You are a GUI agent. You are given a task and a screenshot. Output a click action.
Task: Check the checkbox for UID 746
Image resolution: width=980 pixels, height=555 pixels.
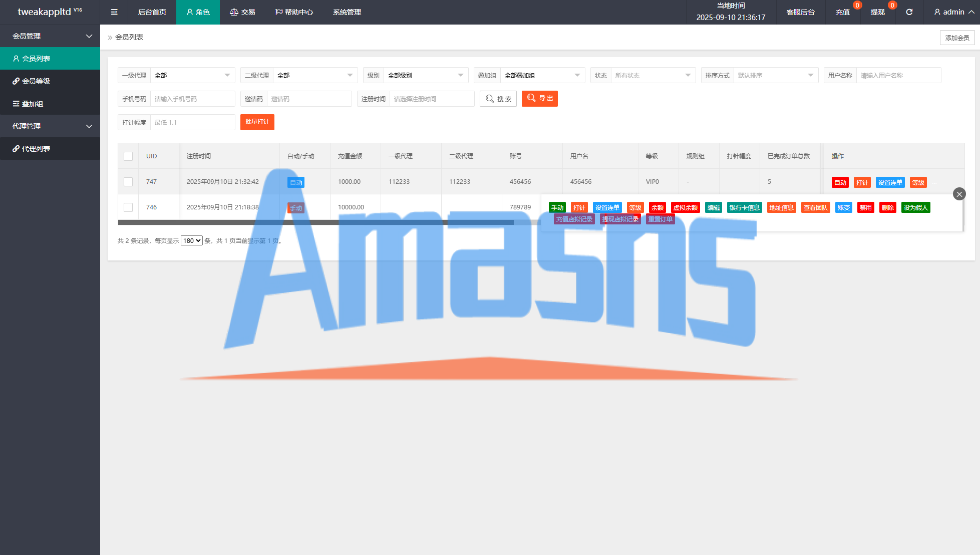coord(128,207)
